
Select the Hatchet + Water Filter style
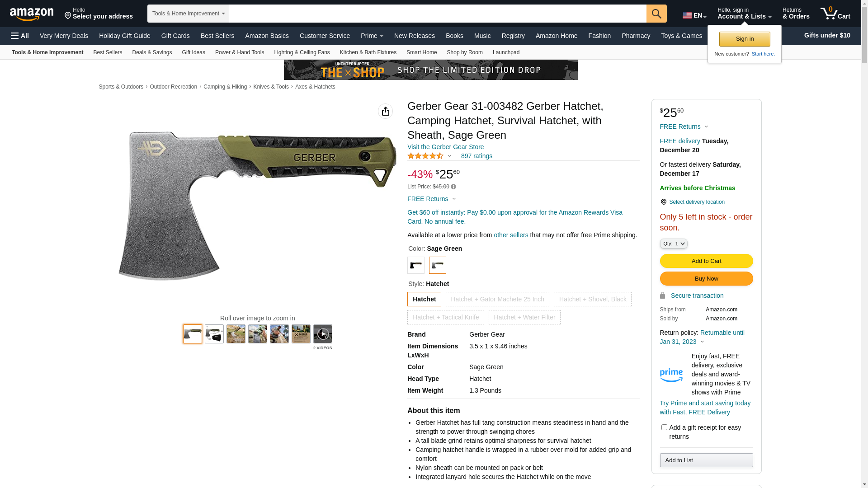pos(524,317)
